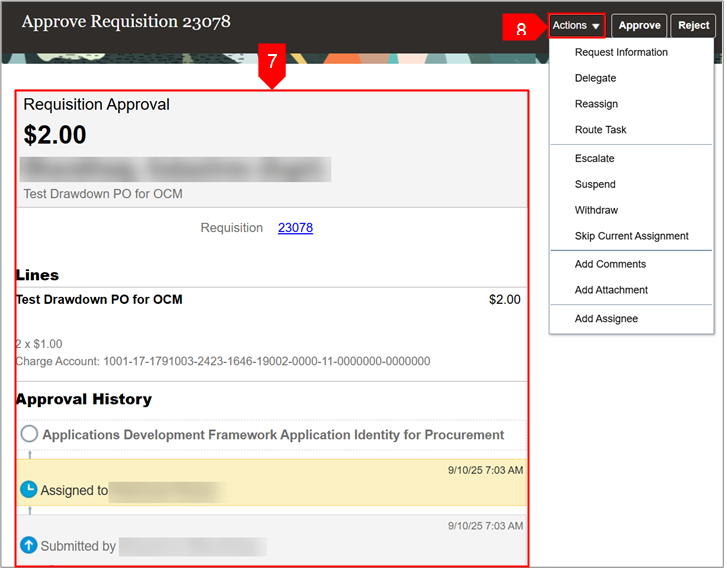Select Add Attachment menu item
The image size is (727, 571).
tap(611, 291)
